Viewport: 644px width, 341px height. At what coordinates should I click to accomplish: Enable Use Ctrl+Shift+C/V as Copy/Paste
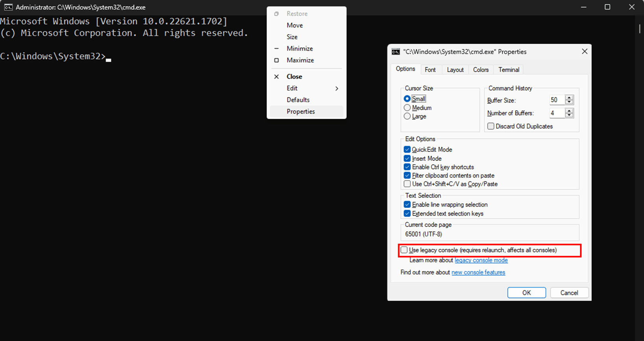coord(407,184)
